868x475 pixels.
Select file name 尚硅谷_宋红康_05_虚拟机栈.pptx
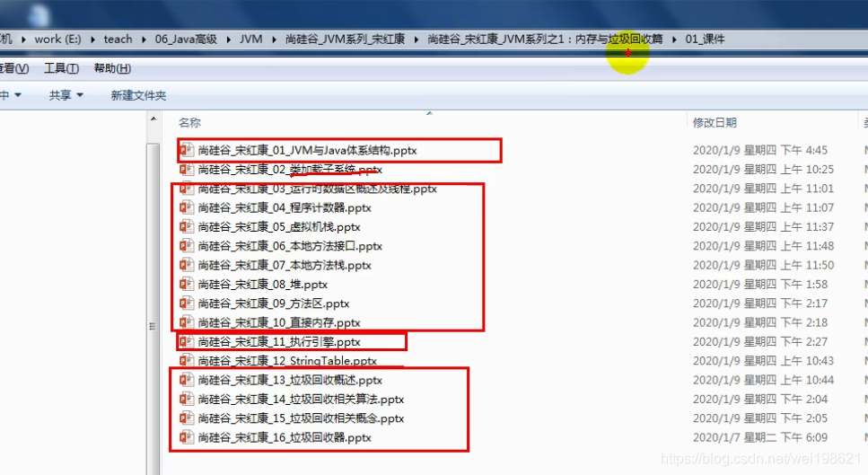(279, 227)
